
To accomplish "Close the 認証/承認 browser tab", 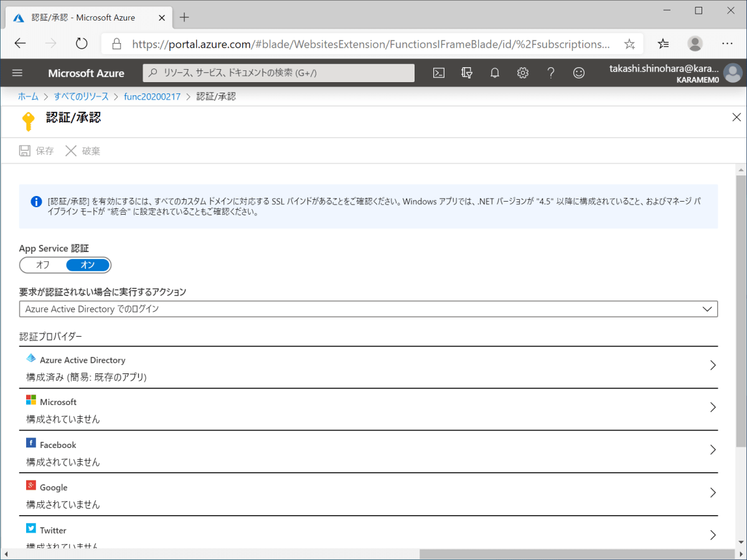I will tap(162, 17).
